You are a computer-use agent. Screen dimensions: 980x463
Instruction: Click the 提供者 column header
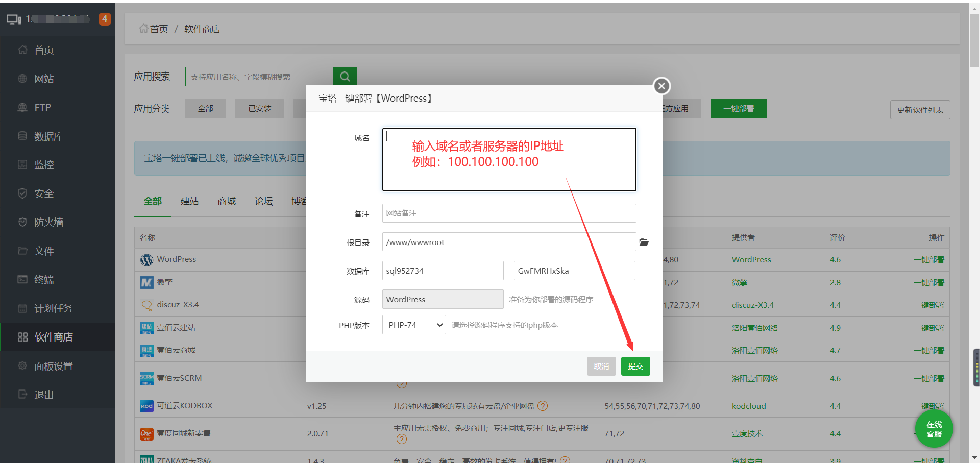(x=743, y=237)
